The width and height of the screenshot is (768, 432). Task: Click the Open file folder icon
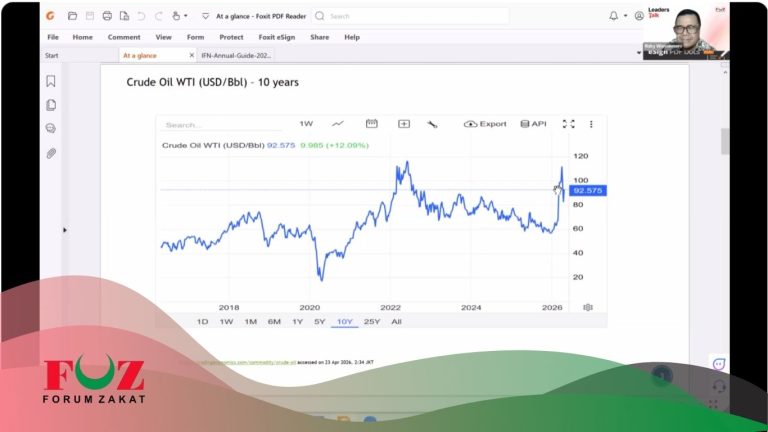tap(72, 16)
